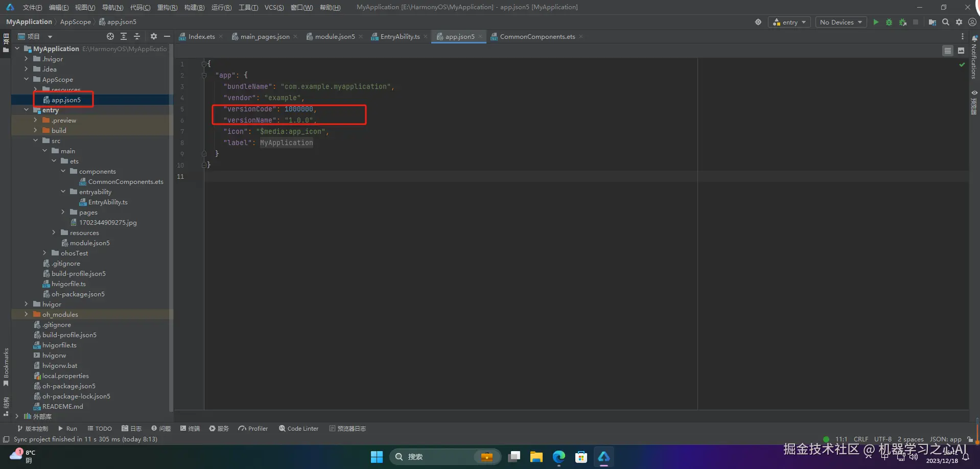Open the entry module selector dropdown
This screenshot has width=980, height=469.
coord(789,22)
